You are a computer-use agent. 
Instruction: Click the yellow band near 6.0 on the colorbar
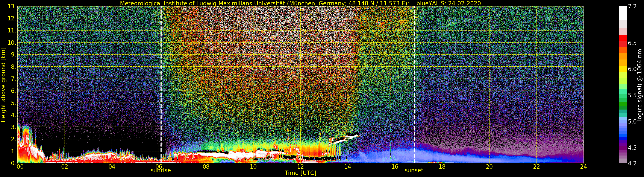coord(623,69)
